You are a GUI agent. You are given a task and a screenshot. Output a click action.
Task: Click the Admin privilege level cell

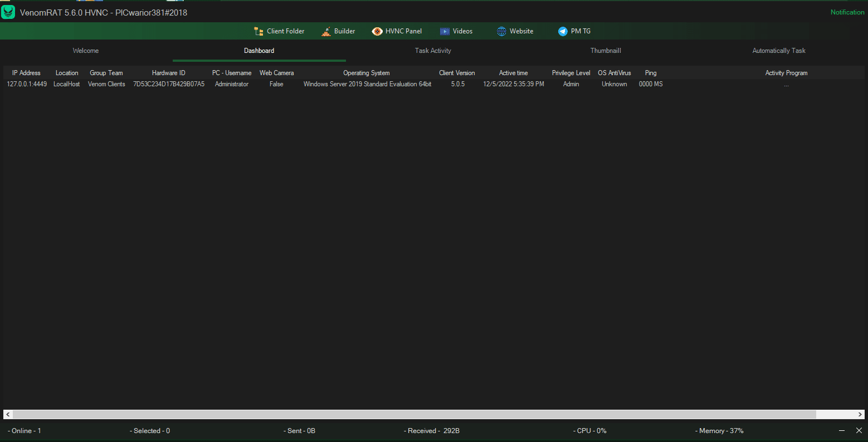[x=571, y=84]
